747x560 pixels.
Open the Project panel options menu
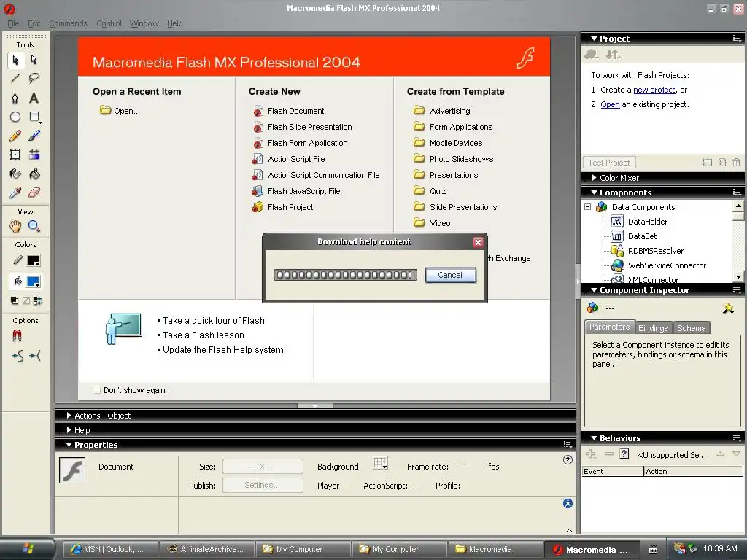click(737, 39)
